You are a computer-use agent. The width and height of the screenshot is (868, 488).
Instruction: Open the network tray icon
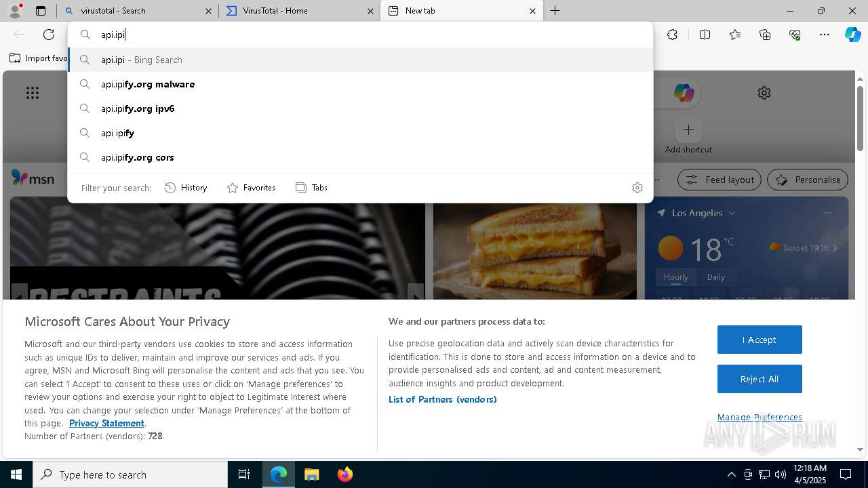tap(764, 474)
